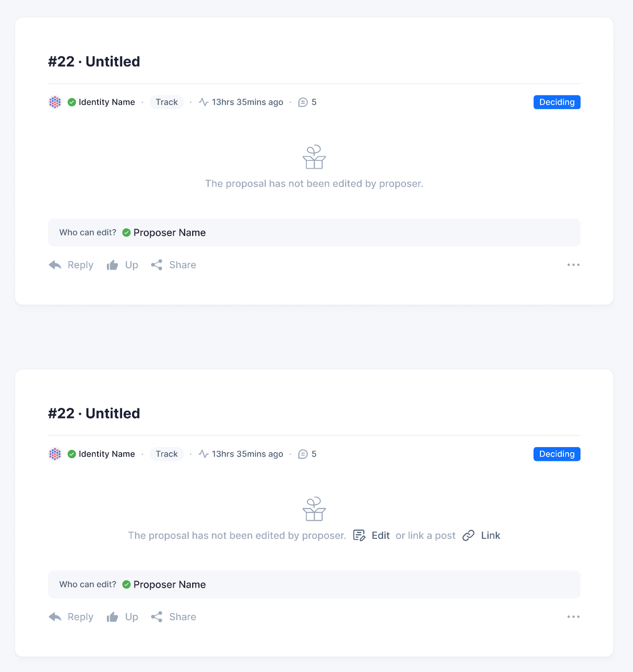
Task: Open the ellipsis options menu on the second proposal
Action: click(x=573, y=617)
